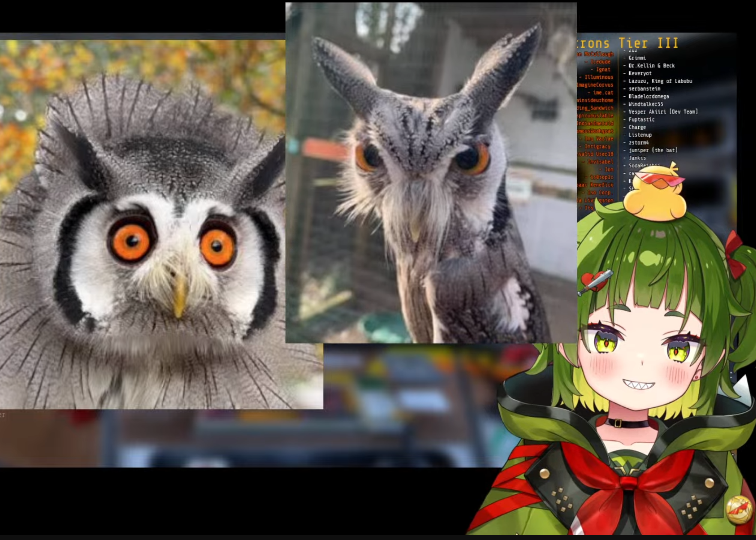Click the patron name 'Grimmi'
The image size is (756, 540).
coord(637,58)
